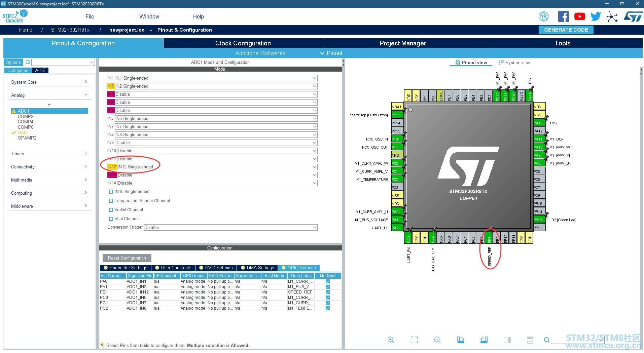Click the PA13 pin on the chip

(538, 123)
